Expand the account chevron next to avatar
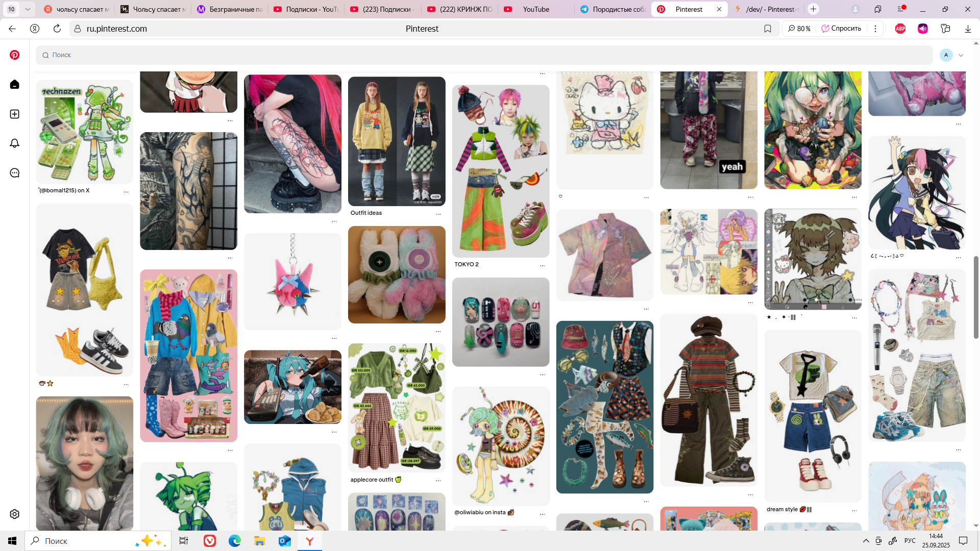980x551 pixels. click(x=961, y=55)
